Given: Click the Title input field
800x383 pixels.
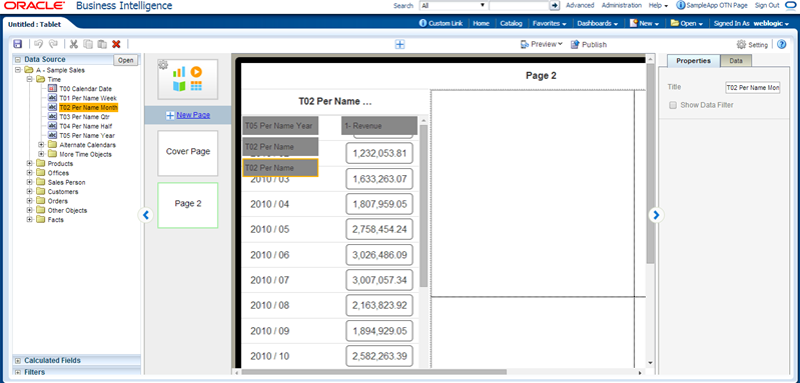Looking at the screenshot, I should coord(753,88).
